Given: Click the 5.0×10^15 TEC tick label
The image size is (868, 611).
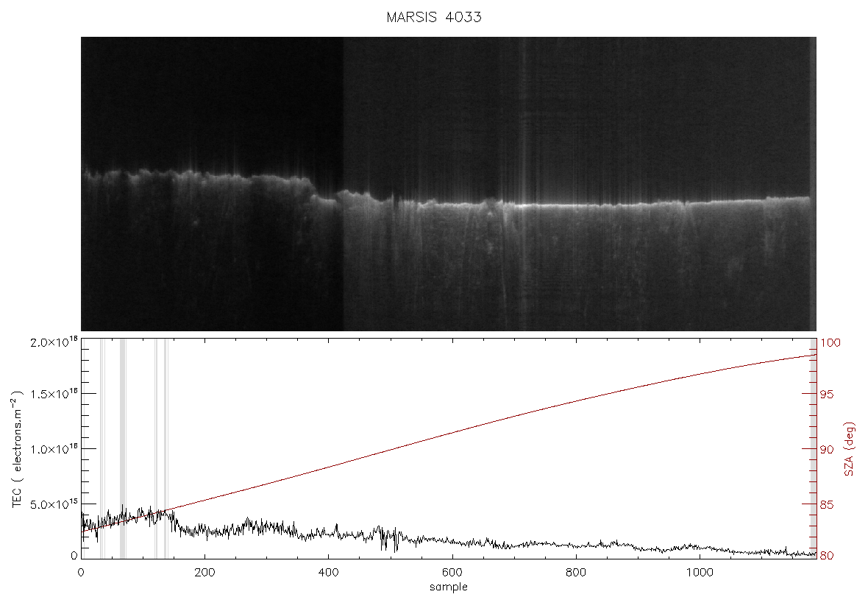Looking at the screenshot, I should [x=54, y=504].
